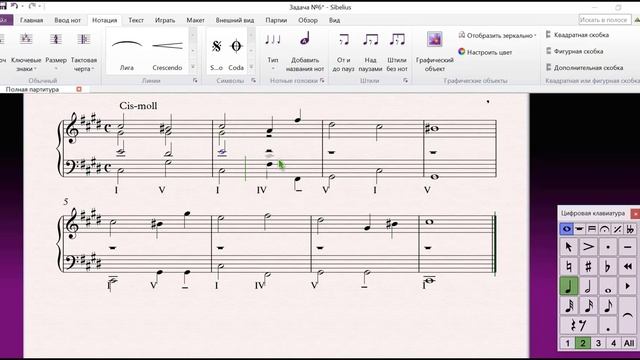Click Добавить названия нот button

tap(305, 52)
